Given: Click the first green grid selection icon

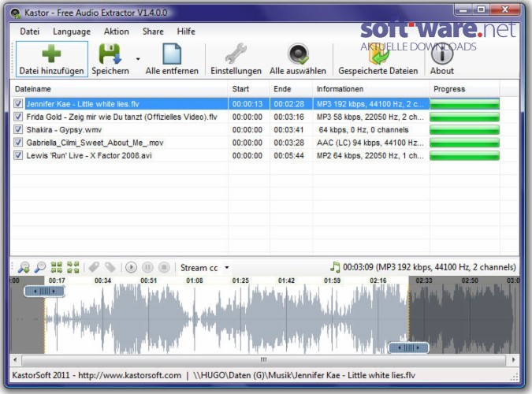Looking at the screenshot, I should tap(56, 267).
